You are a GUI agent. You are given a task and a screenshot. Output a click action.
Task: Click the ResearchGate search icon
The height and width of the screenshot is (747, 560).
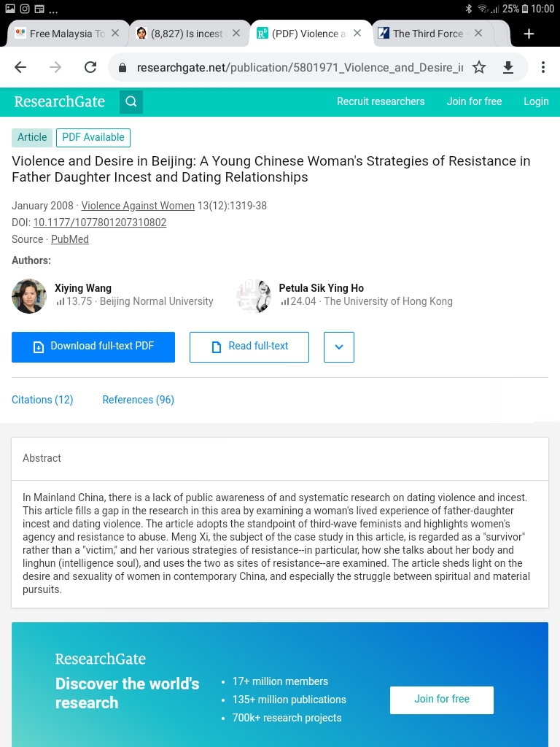131,102
